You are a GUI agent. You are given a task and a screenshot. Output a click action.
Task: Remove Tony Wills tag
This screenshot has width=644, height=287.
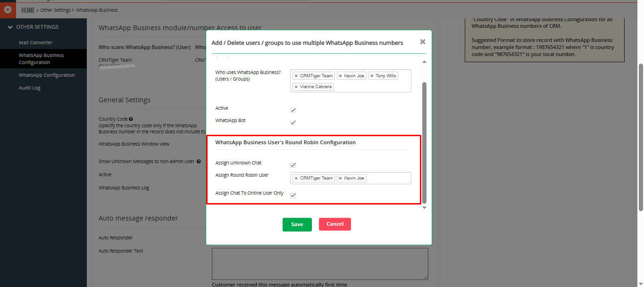pos(372,76)
